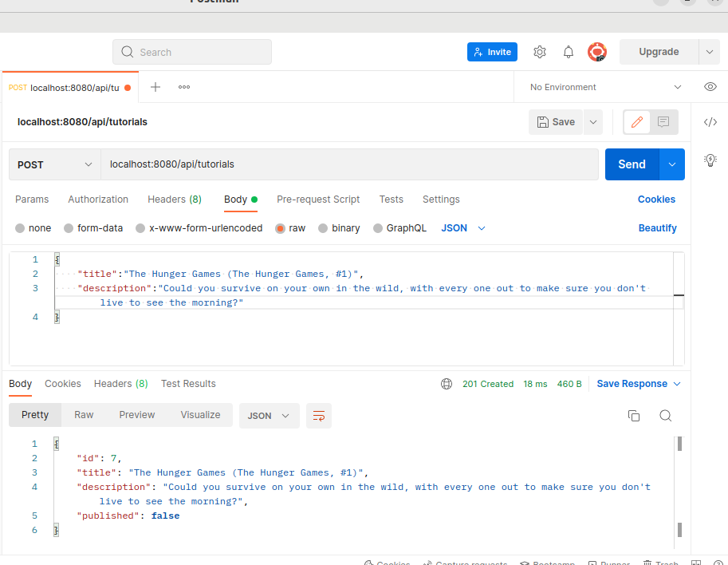Focus the Search input field
The height and width of the screenshot is (565, 728).
[x=192, y=52]
